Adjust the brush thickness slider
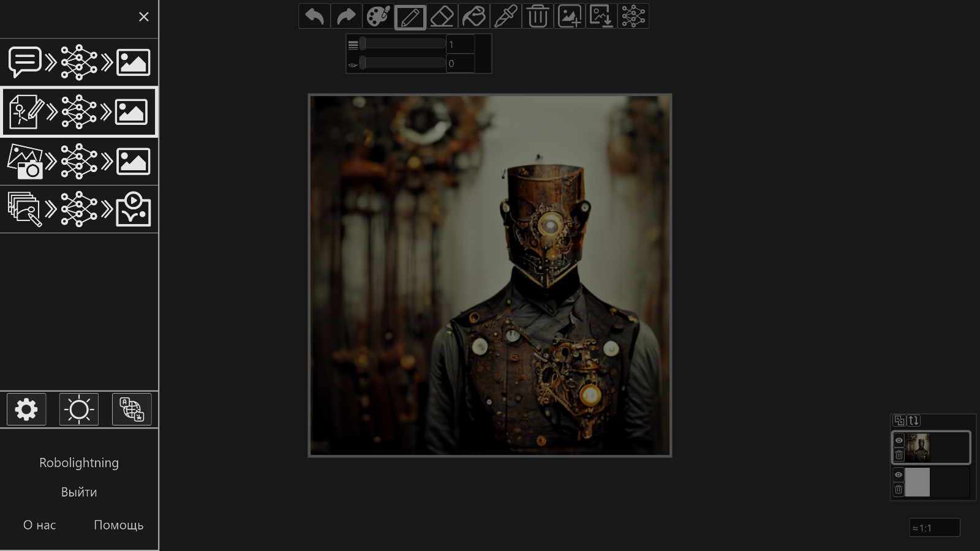 [402, 44]
